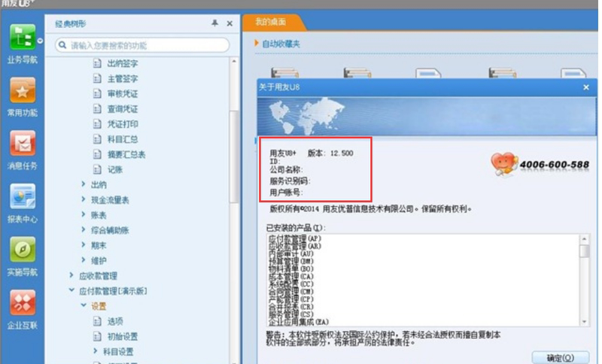
Task: Open 科目汇总 tree item
Action: [122, 139]
